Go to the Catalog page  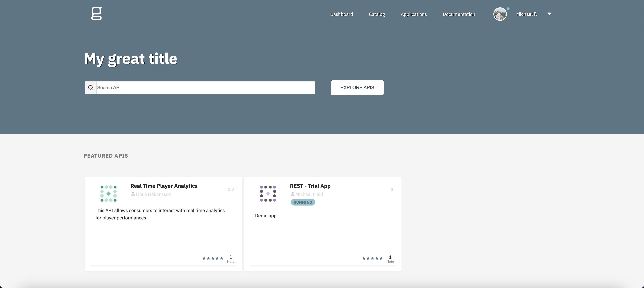click(377, 14)
